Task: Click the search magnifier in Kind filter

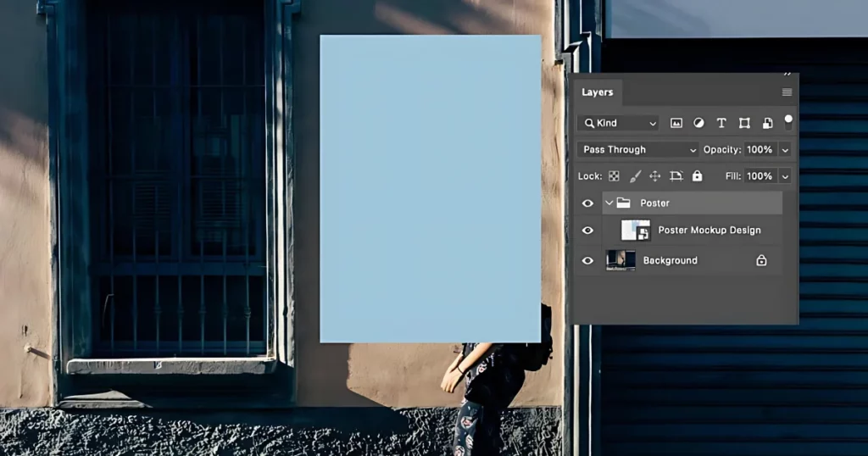Action: pos(589,123)
